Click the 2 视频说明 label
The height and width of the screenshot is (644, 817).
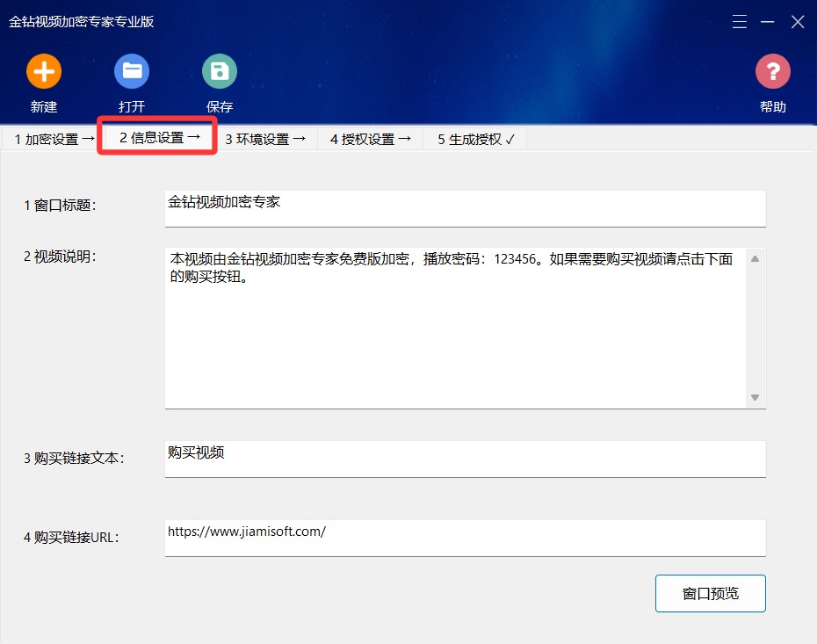pos(60,257)
